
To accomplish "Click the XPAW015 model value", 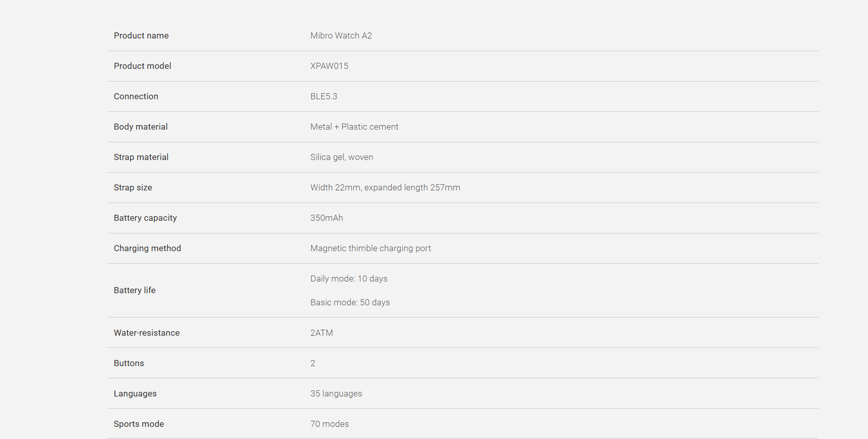I will (329, 66).
